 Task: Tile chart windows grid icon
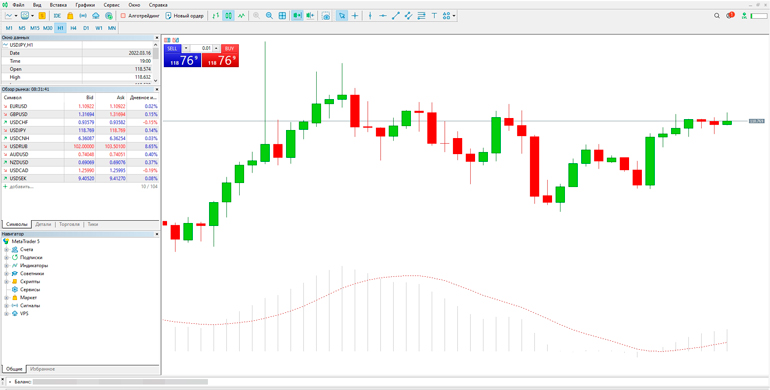click(x=282, y=16)
